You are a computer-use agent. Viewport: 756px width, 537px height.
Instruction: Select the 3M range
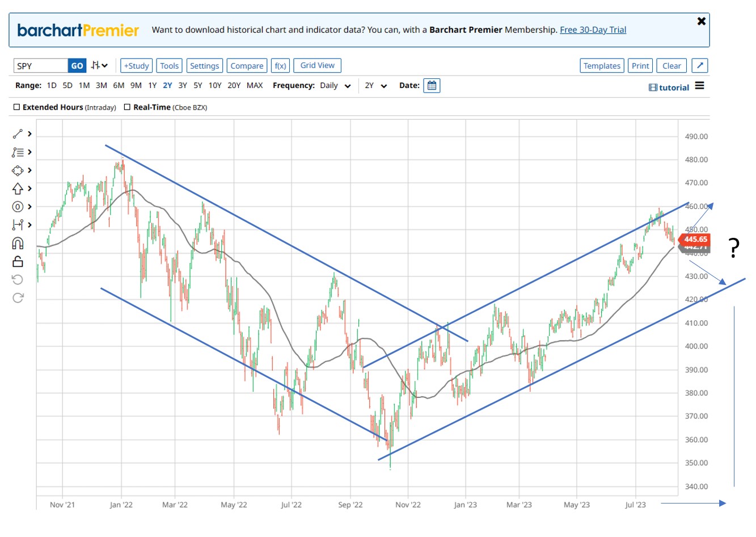(x=102, y=86)
